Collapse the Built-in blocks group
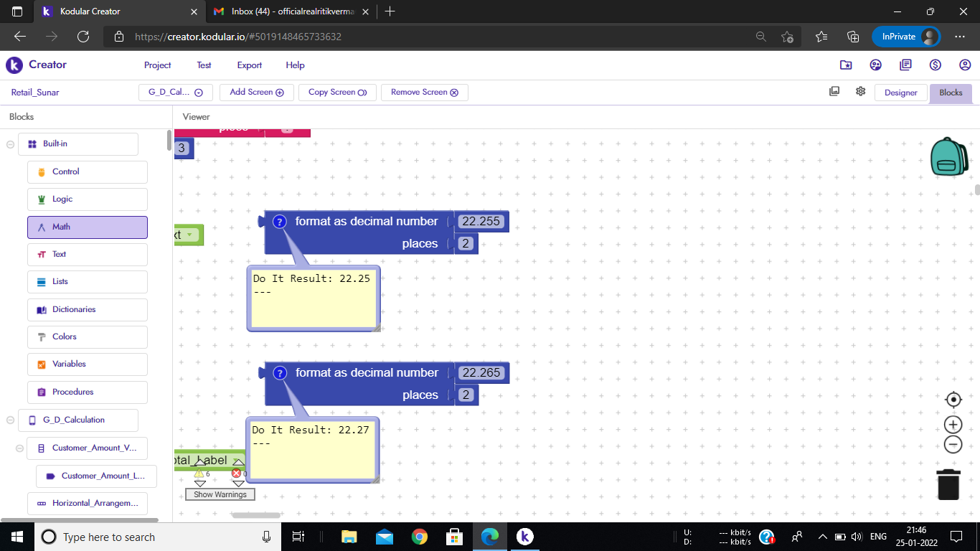The image size is (980, 551). click(x=10, y=144)
